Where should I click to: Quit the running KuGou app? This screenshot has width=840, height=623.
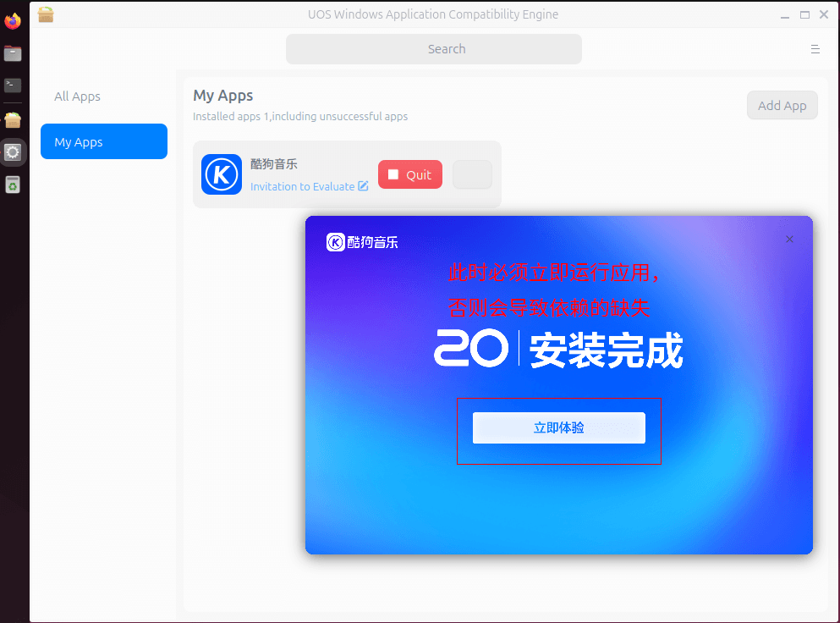(410, 174)
